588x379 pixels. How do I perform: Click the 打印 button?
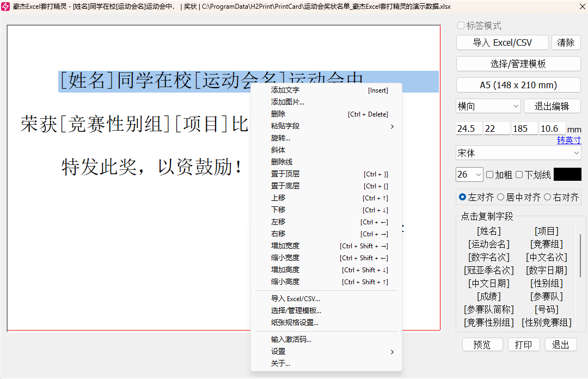coord(524,345)
